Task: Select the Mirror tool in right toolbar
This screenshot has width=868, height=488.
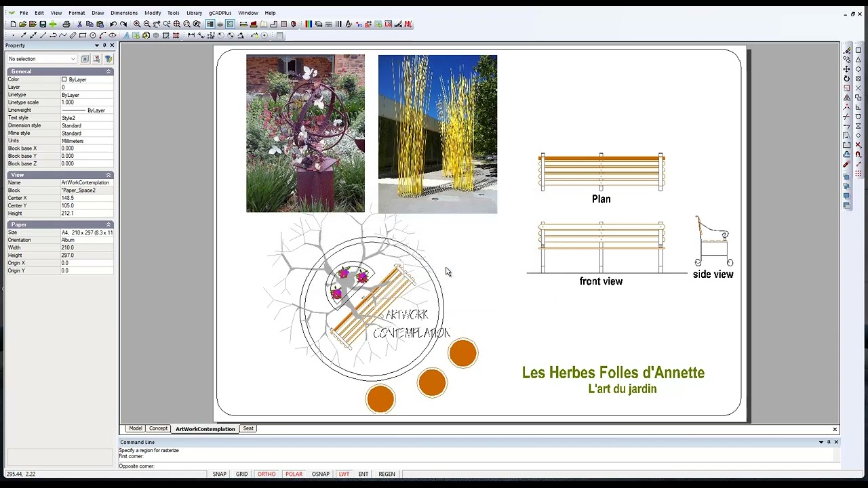Action: [x=846, y=98]
